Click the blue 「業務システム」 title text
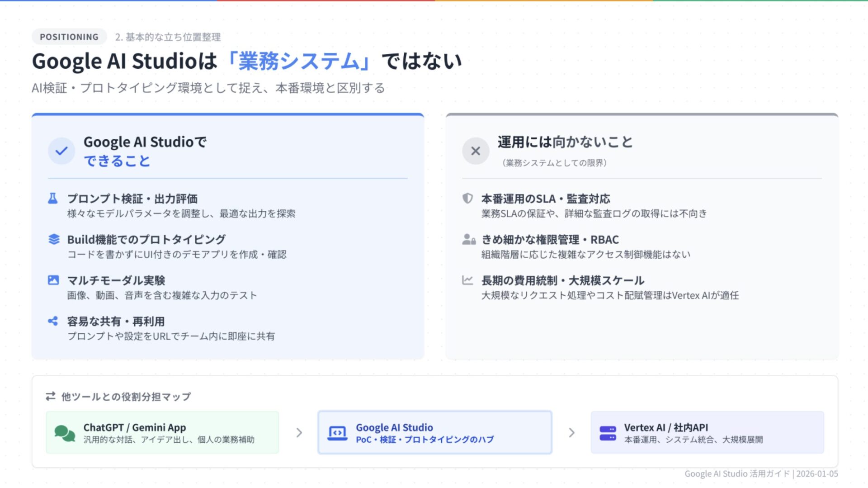This screenshot has height=488, width=868. [x=299, y=61]
